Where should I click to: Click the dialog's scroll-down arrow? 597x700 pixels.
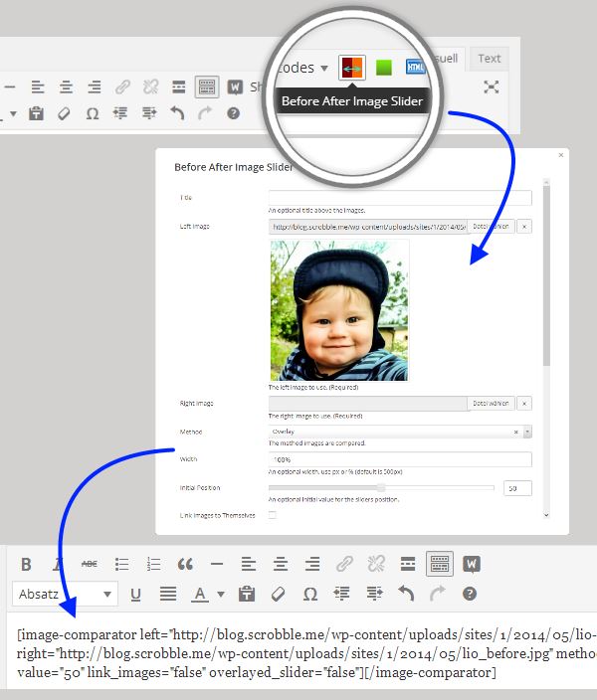pos(546,515)
